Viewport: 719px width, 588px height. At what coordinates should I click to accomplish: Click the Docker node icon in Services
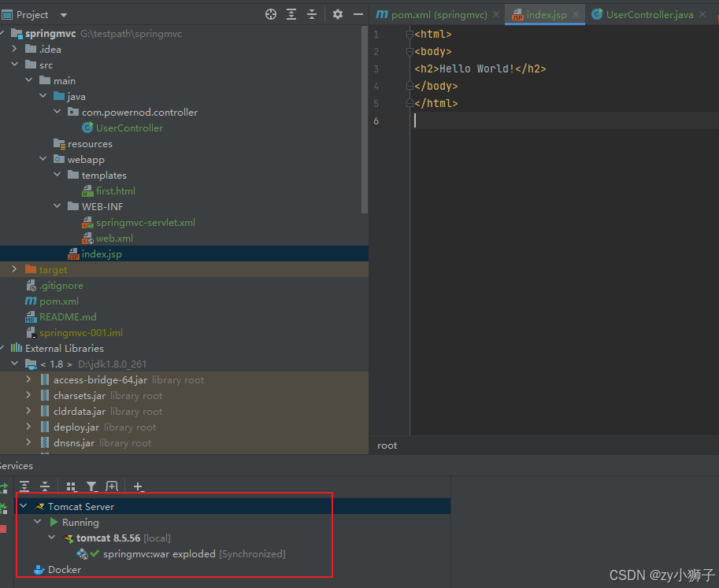pos(38,569)
